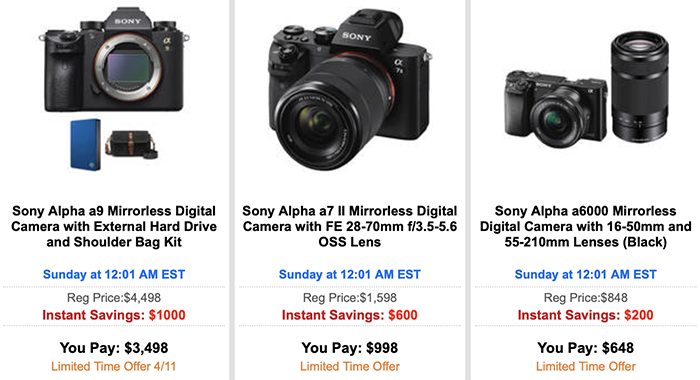Click Sunday at 12:01 AM EST under a6000

pyautogui.click(x=585, y=274)
